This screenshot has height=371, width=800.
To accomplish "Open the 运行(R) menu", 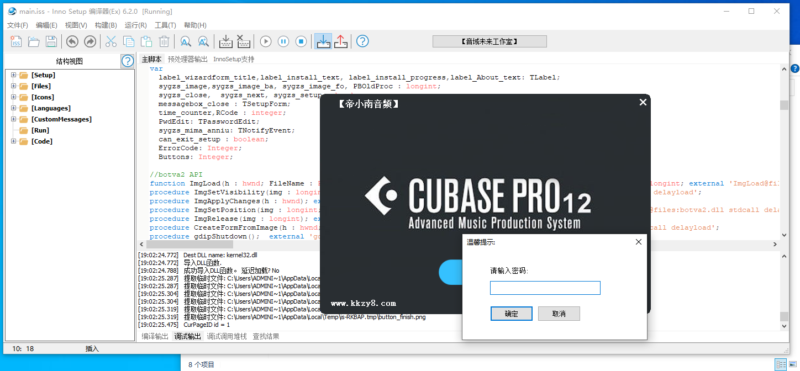I will point(136,25).
